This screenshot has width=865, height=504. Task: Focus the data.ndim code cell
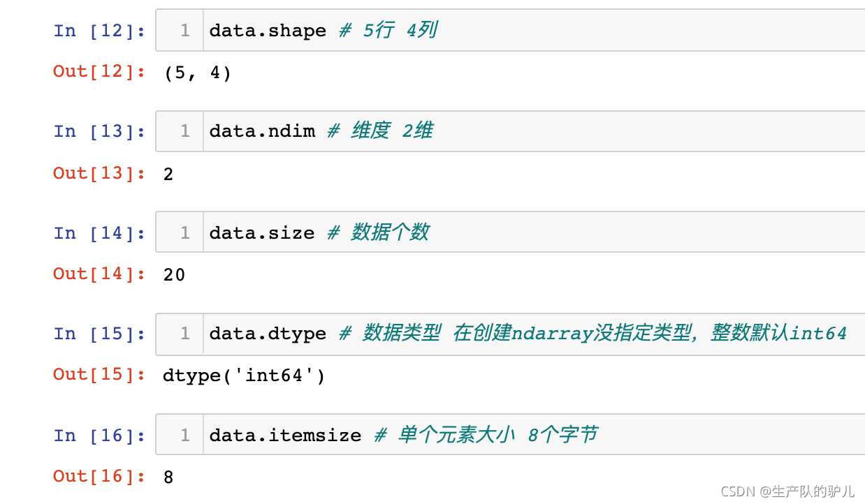coord(531,131)
